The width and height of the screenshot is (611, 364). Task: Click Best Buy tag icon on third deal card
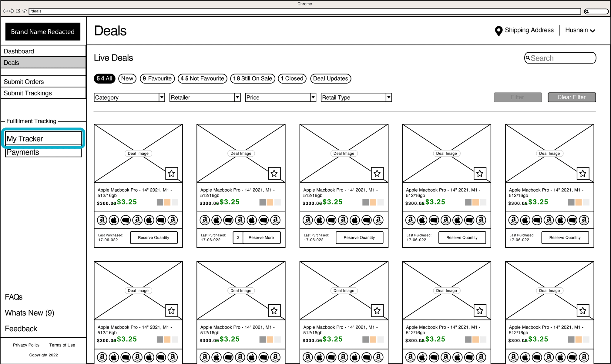[331, 220]
